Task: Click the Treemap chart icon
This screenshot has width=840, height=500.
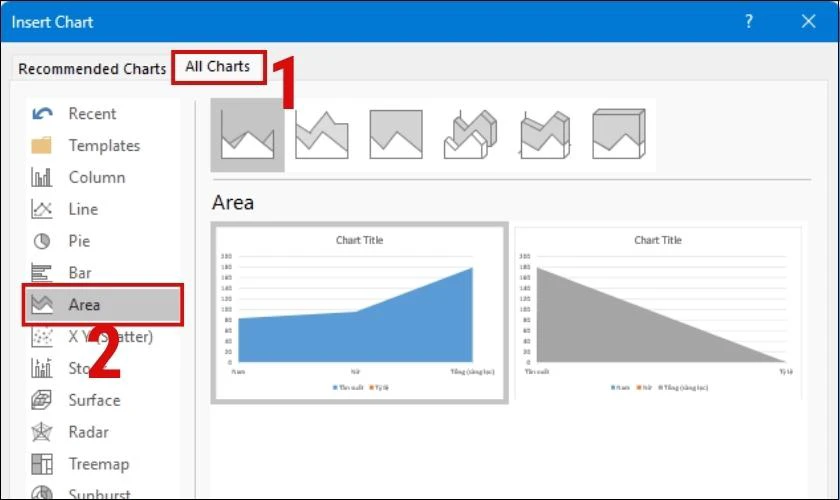Action: pos(42,464)
